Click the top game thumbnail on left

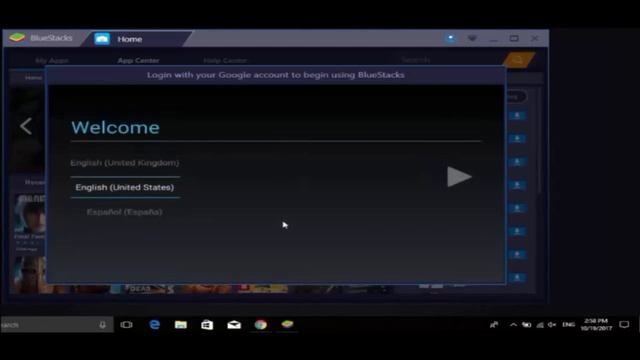29,214
